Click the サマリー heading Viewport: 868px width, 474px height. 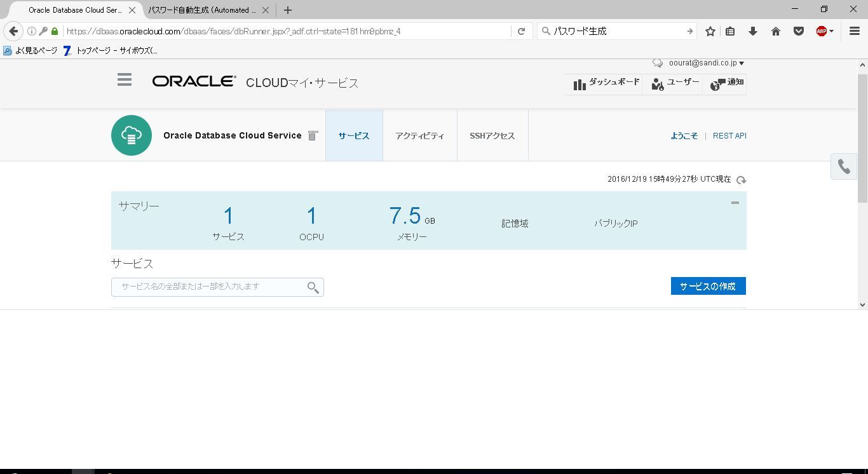point(139,206)
